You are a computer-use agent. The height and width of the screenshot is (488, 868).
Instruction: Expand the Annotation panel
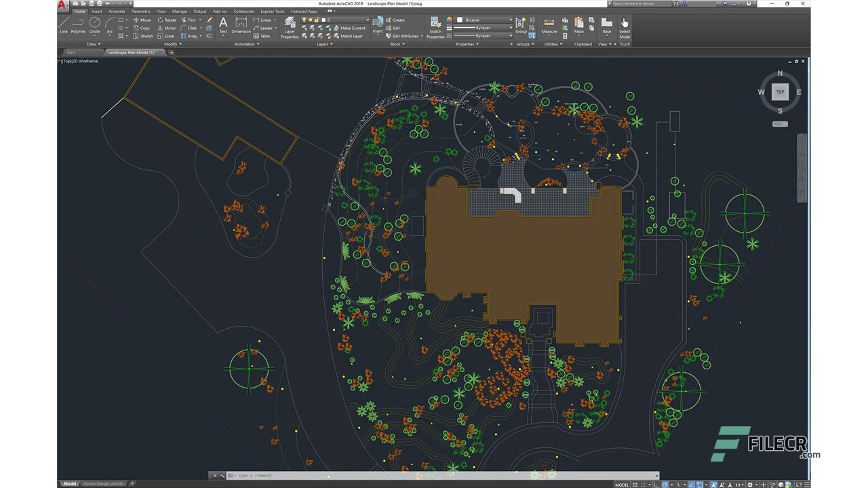tap(245, 44)
